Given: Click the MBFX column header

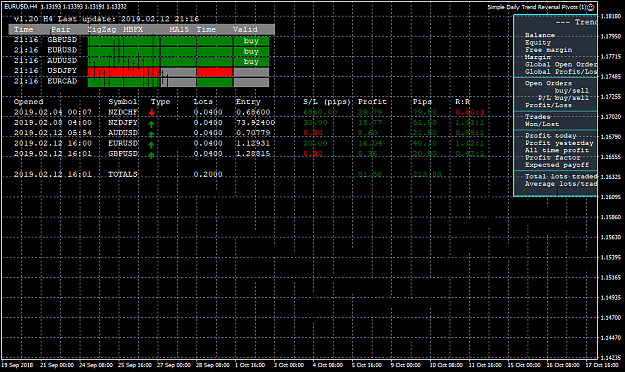Looking at the screenshot, I should pyautogui.click(x=133, y=30).
